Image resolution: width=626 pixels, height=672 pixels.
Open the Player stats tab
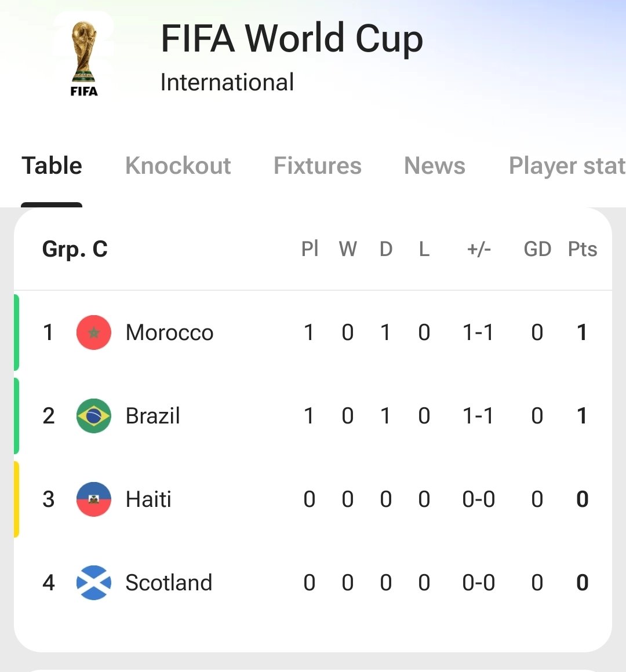[567, 167]
